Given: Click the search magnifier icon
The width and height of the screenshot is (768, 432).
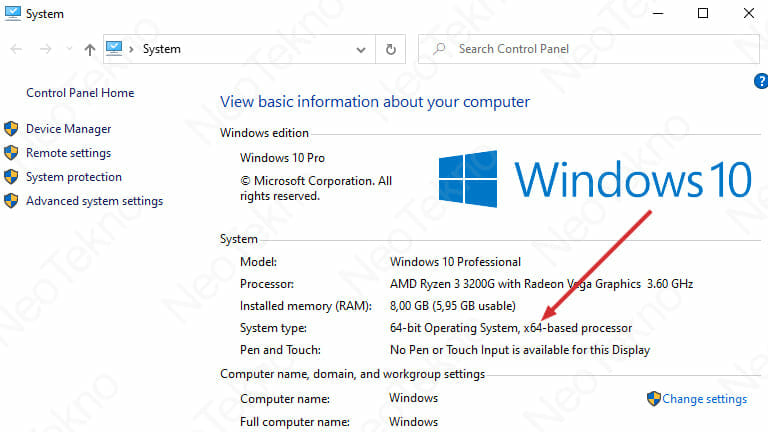Looking at the screenshot, I should (439, 49).
